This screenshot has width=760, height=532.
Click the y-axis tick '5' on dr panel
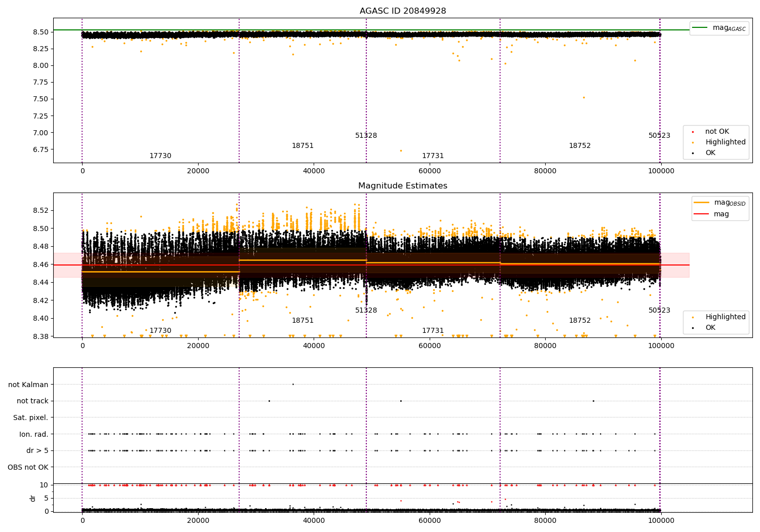click(x=46, y=498)
